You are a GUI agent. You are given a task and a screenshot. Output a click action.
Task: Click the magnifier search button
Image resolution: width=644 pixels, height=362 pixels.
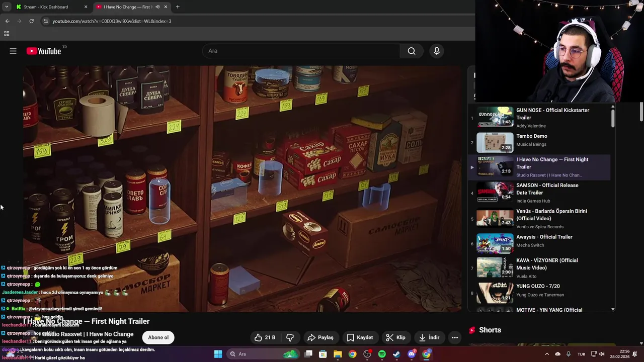tap(412, 51)
